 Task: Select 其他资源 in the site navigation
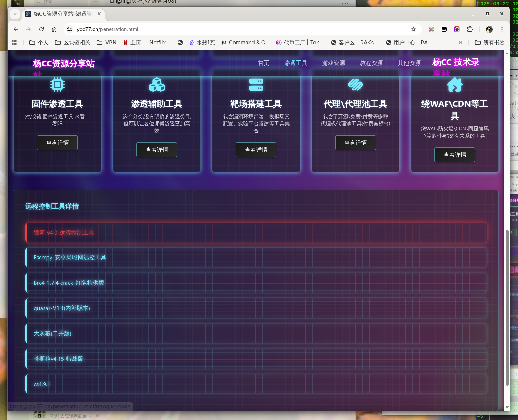tap(409, 63)
